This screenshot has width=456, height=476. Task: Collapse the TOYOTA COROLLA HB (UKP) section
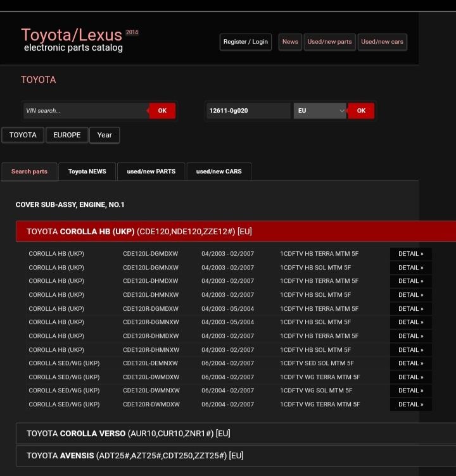pos(236,231)
